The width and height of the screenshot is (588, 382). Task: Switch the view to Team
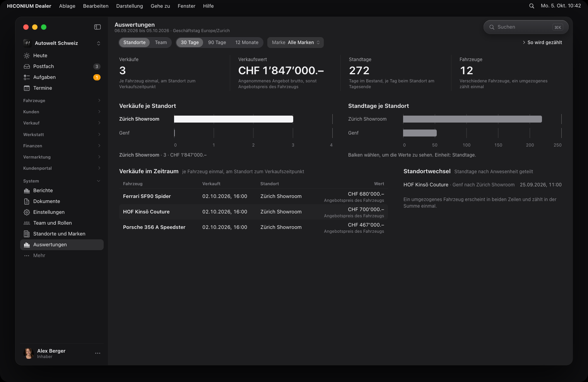161,43
